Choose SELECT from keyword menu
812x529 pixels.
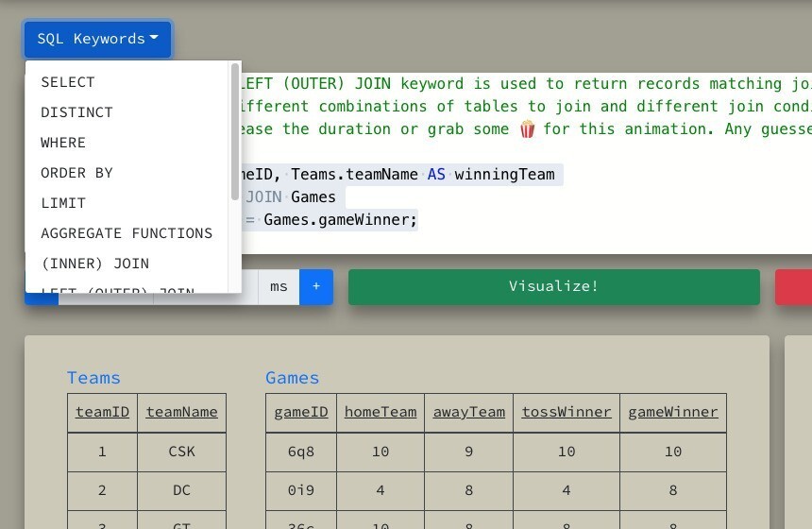tap(127, 82)
